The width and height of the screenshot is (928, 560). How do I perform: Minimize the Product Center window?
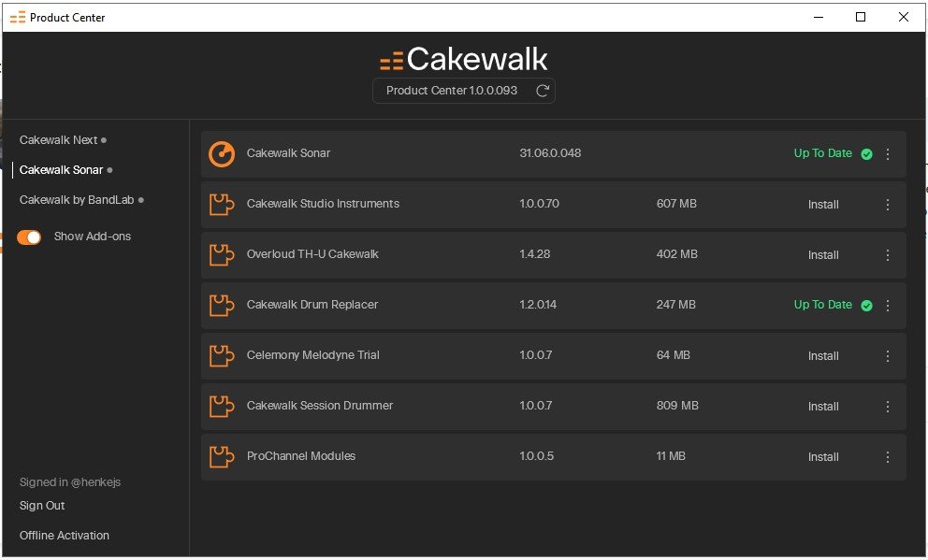coord(819,17)
